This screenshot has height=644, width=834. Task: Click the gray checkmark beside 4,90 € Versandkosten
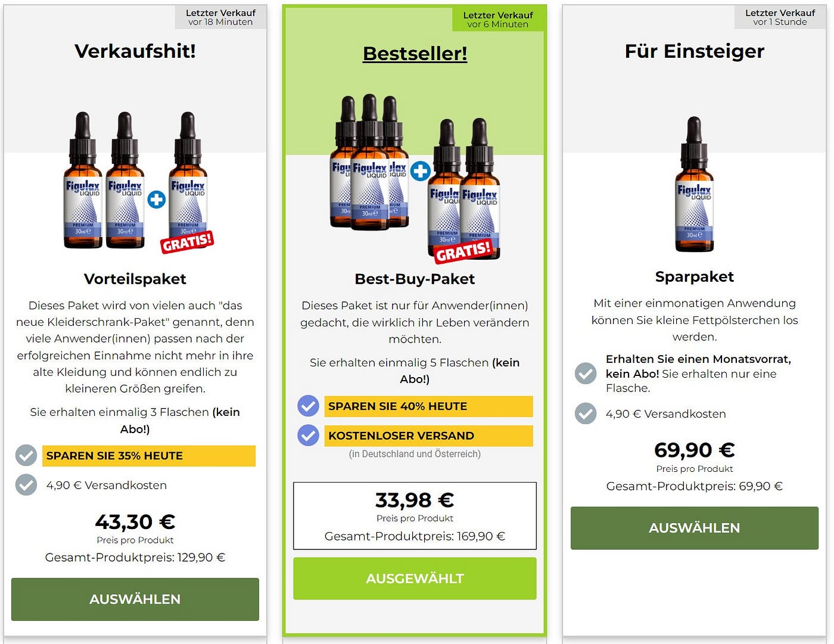[26, 485]
